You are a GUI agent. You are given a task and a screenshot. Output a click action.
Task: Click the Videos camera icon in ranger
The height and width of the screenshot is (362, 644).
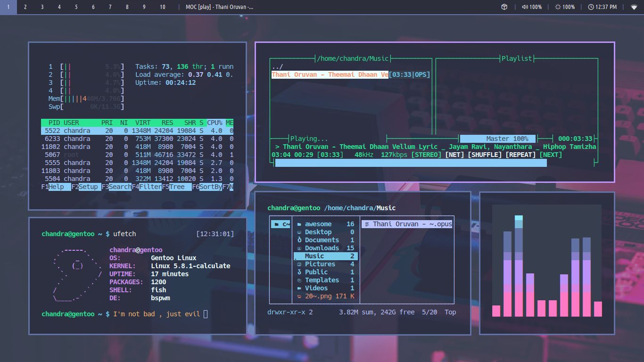click(x=299, y=288)
